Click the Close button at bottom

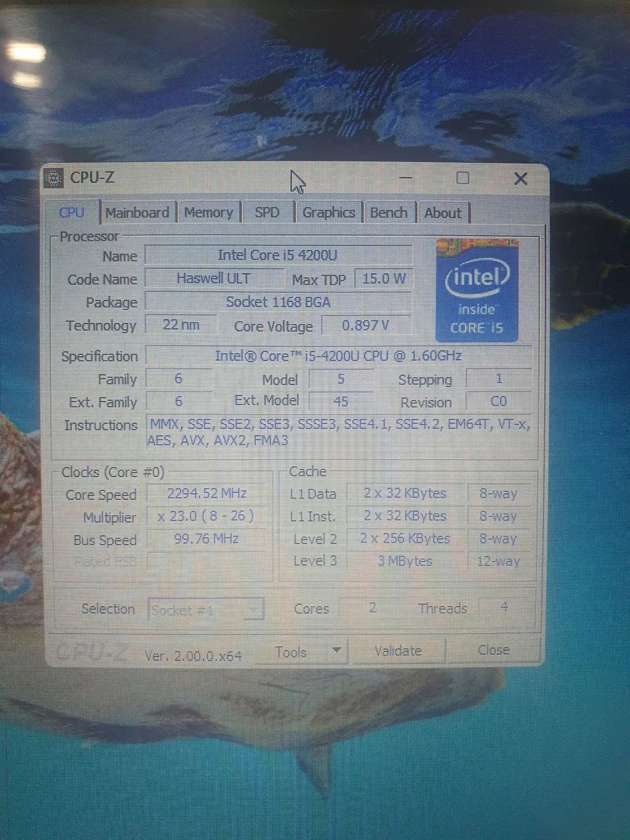[493, 650]
